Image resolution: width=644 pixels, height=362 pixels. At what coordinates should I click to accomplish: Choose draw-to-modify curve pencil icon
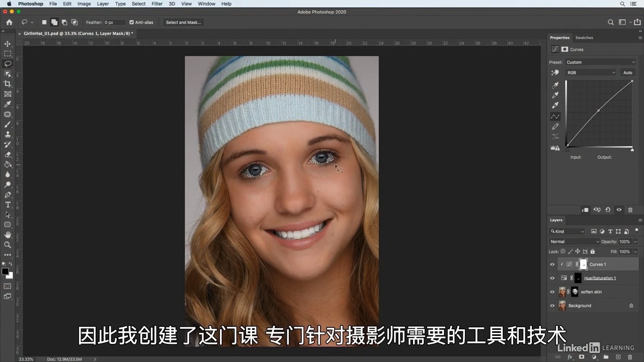point(555,127)
